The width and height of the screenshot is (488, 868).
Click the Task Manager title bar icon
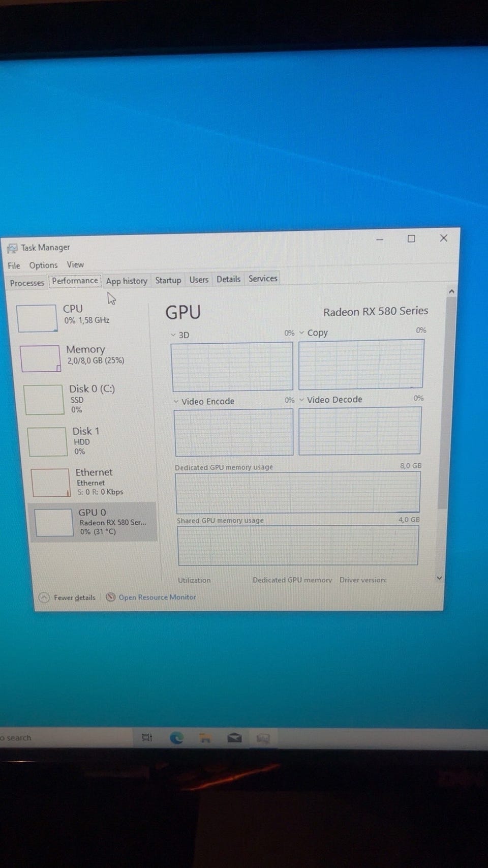point(12,248)
